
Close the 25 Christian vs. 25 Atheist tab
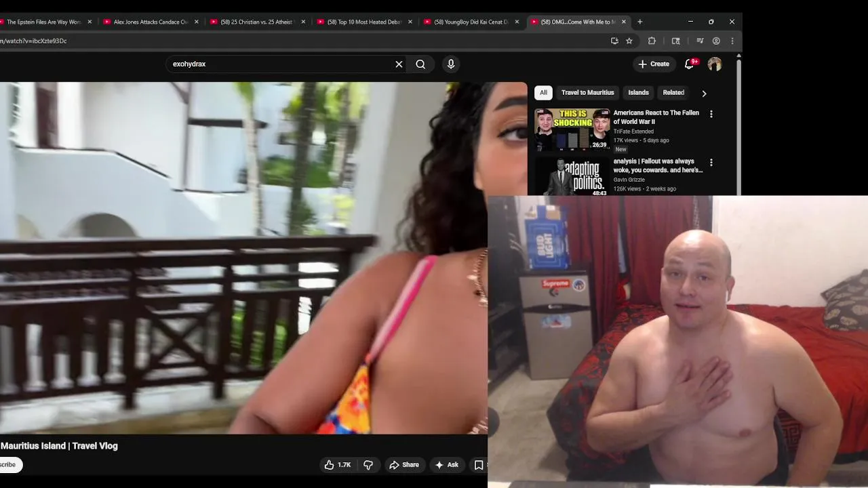pyautogui.click(x=303, y=22)
